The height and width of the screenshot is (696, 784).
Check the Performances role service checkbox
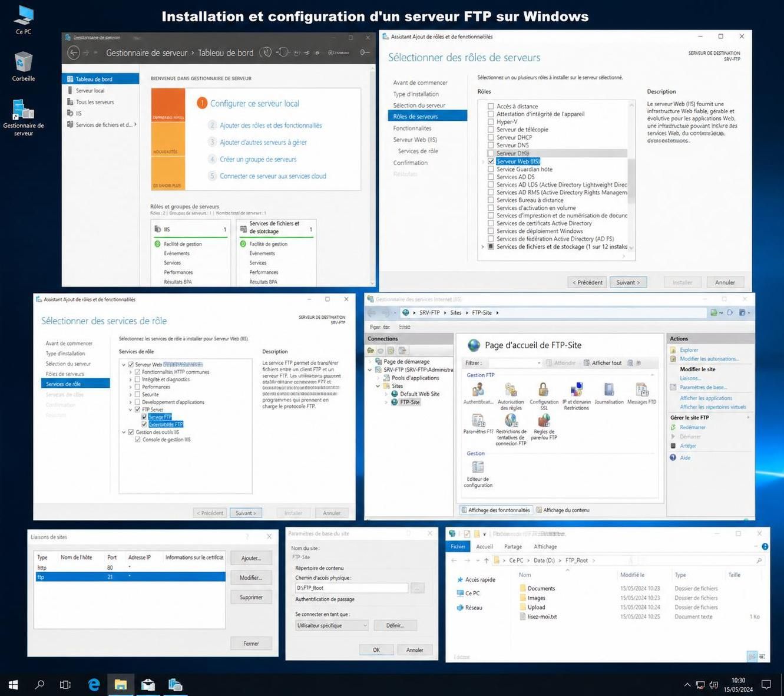tap(137, 387)
